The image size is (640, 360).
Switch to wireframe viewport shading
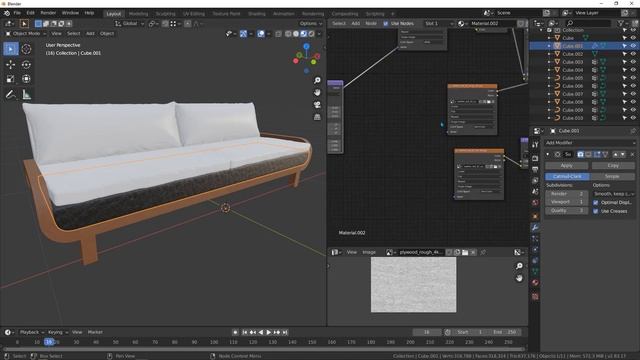pos(288,34)
